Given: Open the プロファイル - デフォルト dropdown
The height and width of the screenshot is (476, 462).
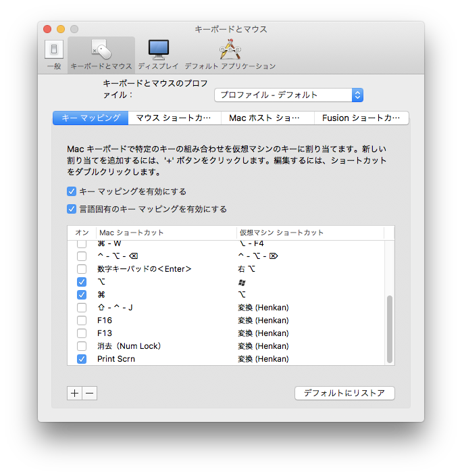Looking at the screenshot, I should (289, 95).
